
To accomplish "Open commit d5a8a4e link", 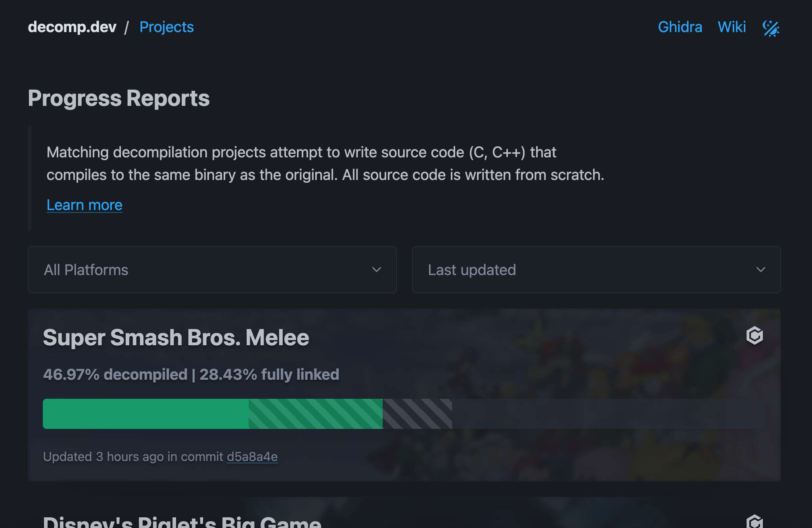I will click(x=252, y=457).
